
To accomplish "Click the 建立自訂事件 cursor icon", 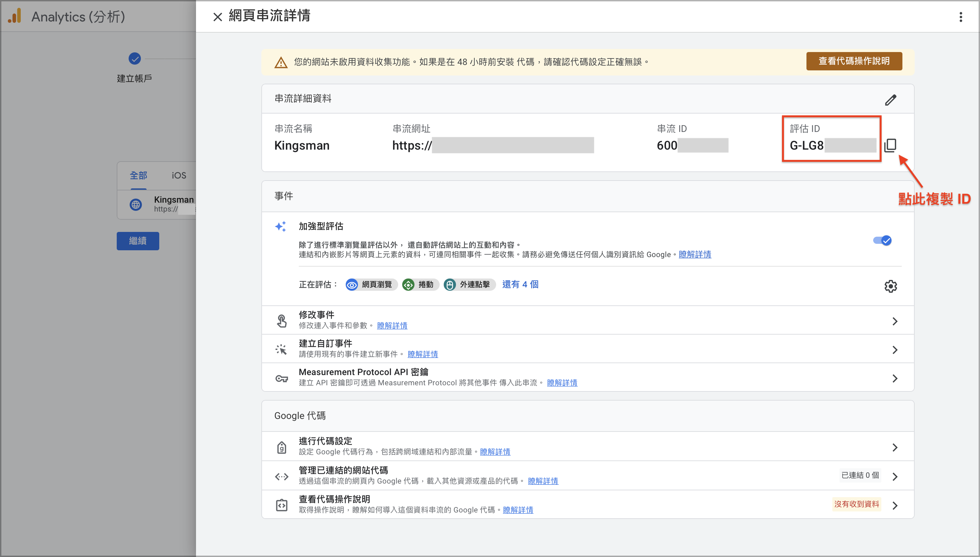I will (x=281, y=349).
